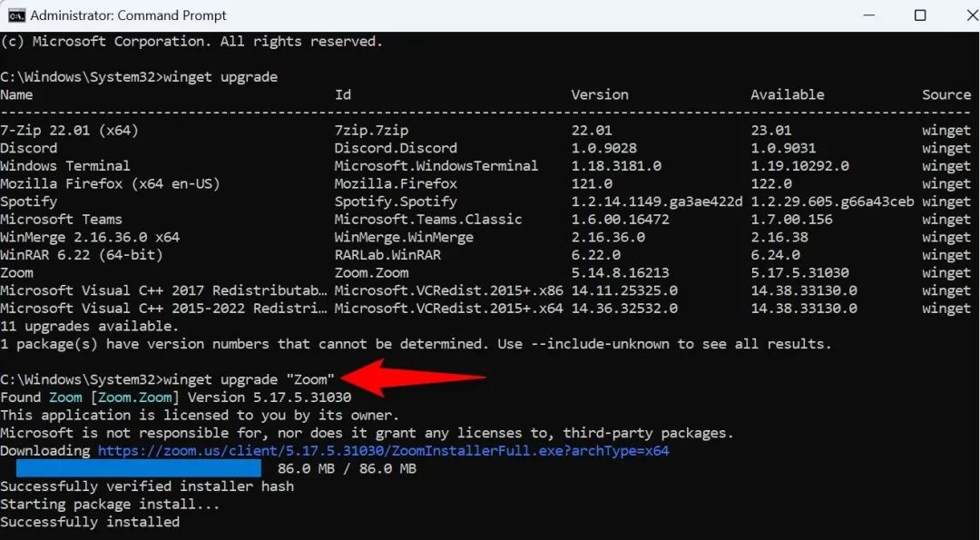Click the Available column header

788,95
